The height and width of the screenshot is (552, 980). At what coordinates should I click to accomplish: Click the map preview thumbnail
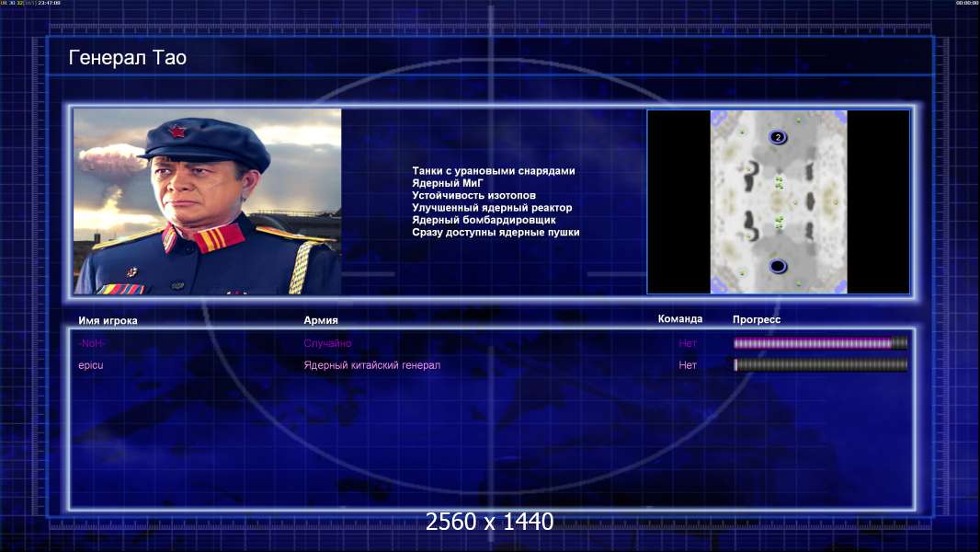click(778, 201)
